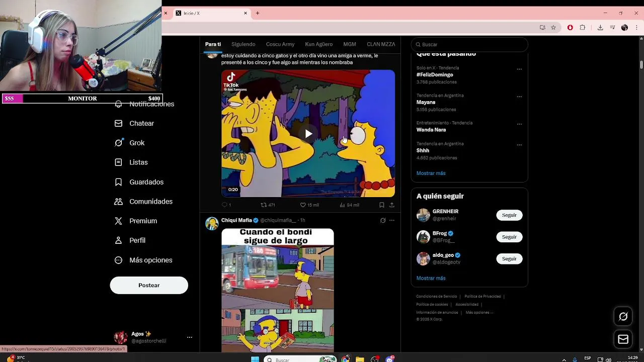Screen dimensions: 644x362
Task: Open the Premium X icon
Action: tap(118, 221)
